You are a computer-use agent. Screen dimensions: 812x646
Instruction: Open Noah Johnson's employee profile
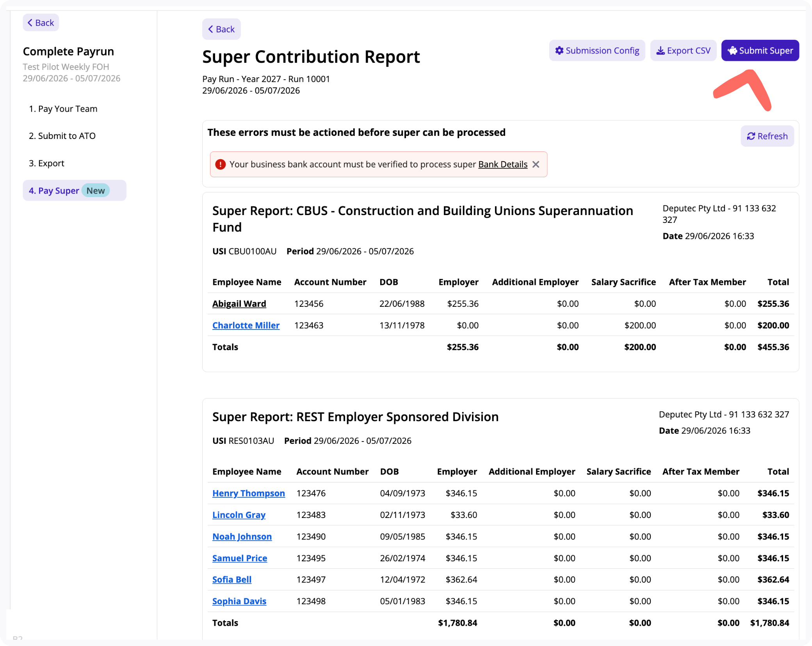click(242, 536)
